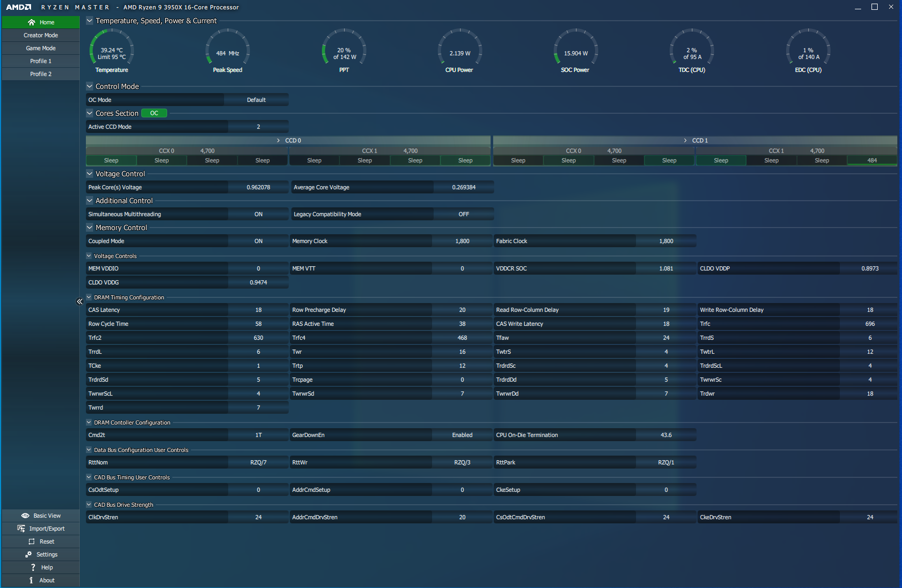Image resolution: width=902 pixels, height=588 pixels.
Task: Collapse Data Bus Configuration User Controls
Action: (89, 450)
